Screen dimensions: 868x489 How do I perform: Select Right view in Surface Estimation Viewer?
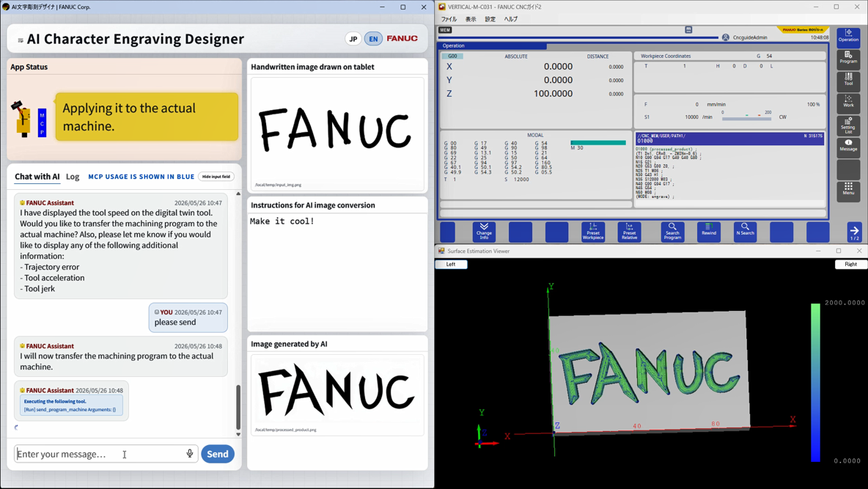[851, 264]
